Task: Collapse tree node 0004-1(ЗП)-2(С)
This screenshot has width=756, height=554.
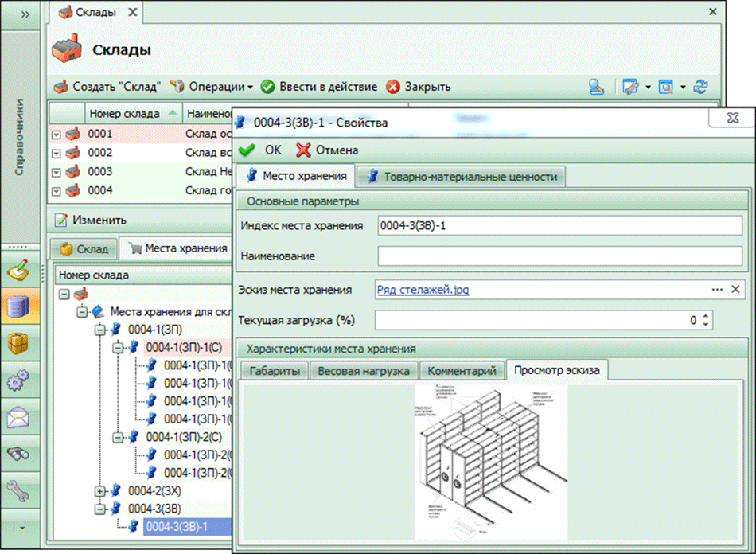Action: (x=118, y=437)
